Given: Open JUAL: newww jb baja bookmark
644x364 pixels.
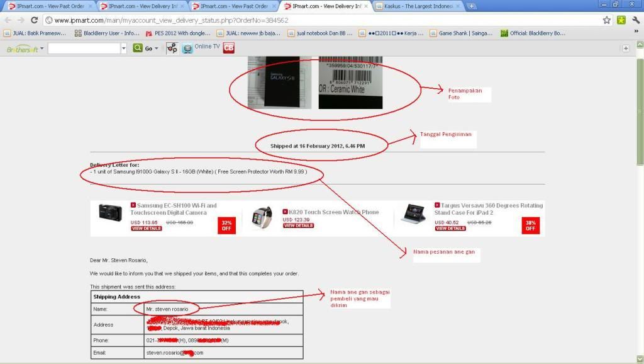Looking at the screenshot, I should pyautogui.click(x=249, y=33).
